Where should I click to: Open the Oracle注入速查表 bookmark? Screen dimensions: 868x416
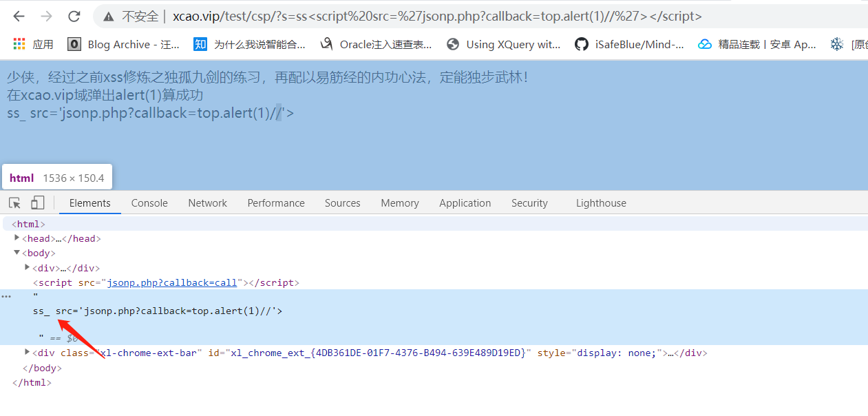click(x=377, y=44)
